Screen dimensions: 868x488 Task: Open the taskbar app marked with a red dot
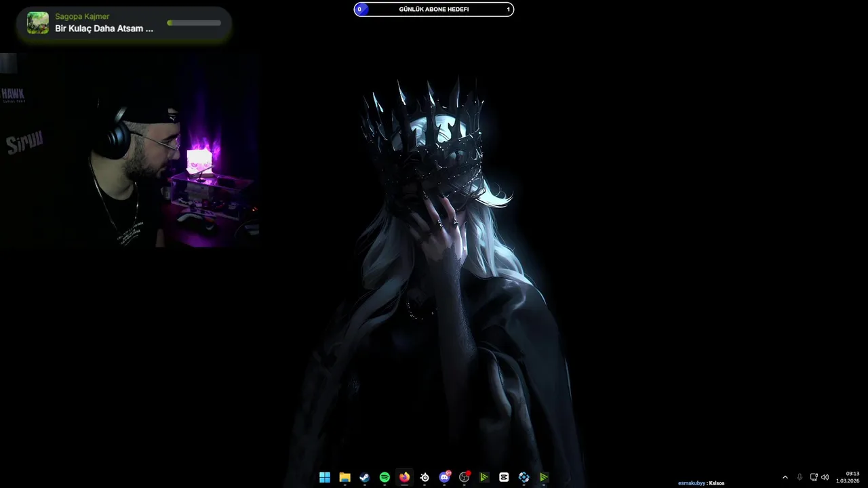click(x=465, y=477)
